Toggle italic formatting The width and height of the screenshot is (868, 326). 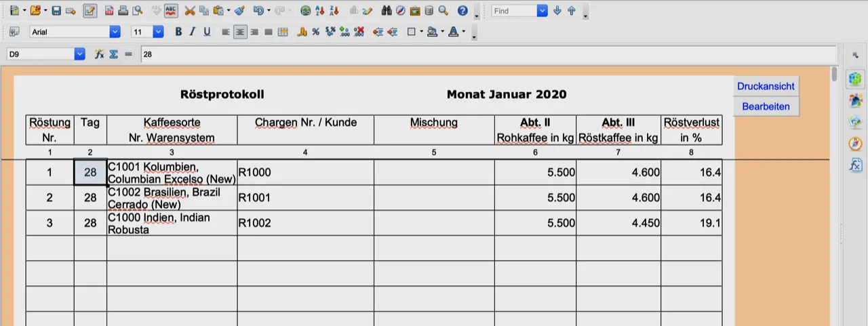pos(193,32)
